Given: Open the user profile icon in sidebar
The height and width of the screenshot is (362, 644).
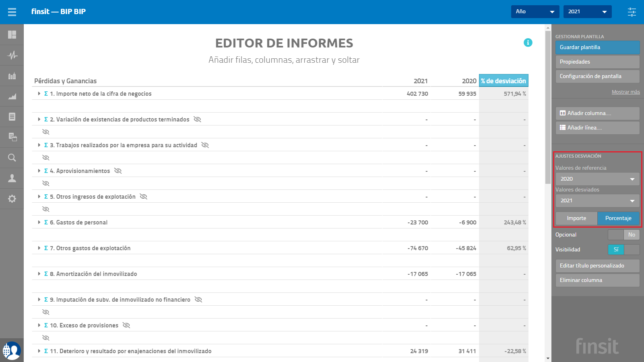Looking at the screenshot, I should [12, 178].
